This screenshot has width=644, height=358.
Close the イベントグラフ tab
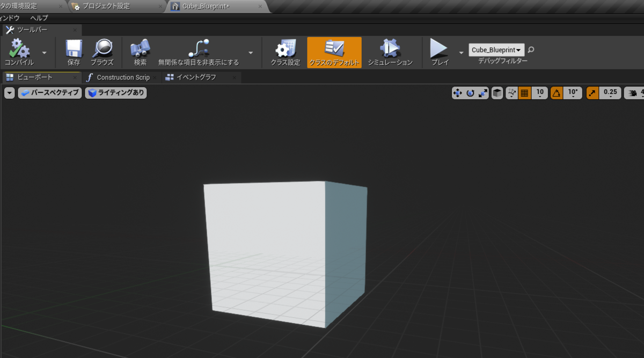coord(234,77)
